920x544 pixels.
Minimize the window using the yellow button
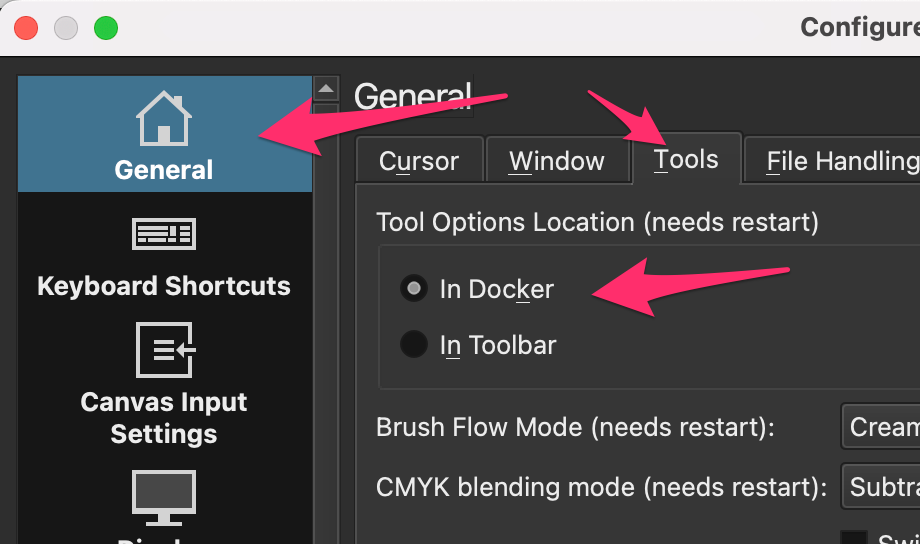66,28
